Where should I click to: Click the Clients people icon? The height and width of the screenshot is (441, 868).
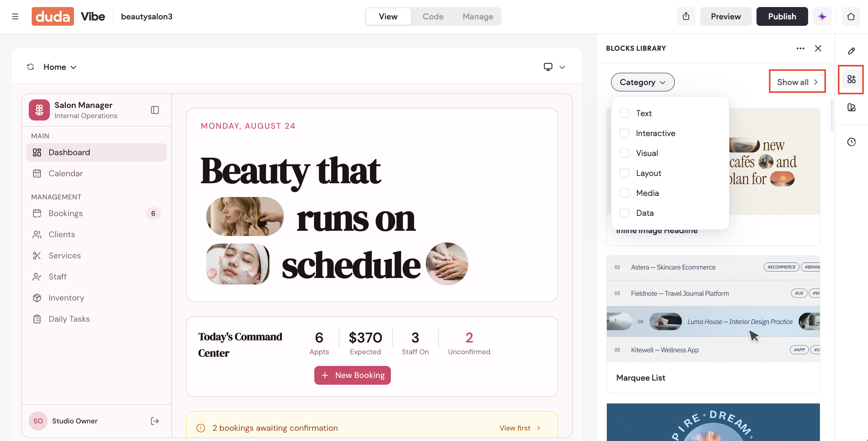[x=37, y=235]
